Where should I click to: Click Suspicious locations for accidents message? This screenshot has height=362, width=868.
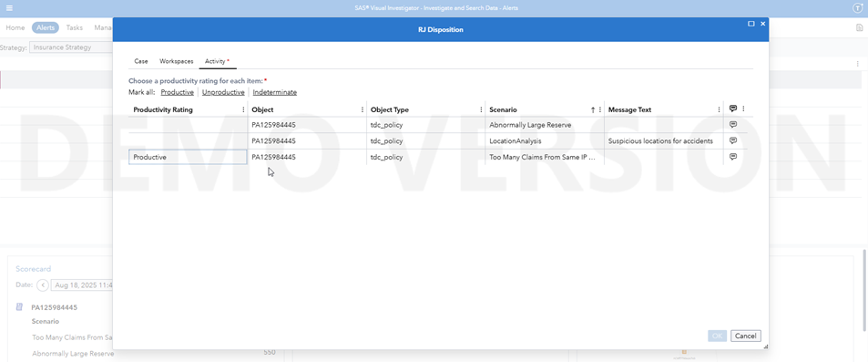point(660,140)
